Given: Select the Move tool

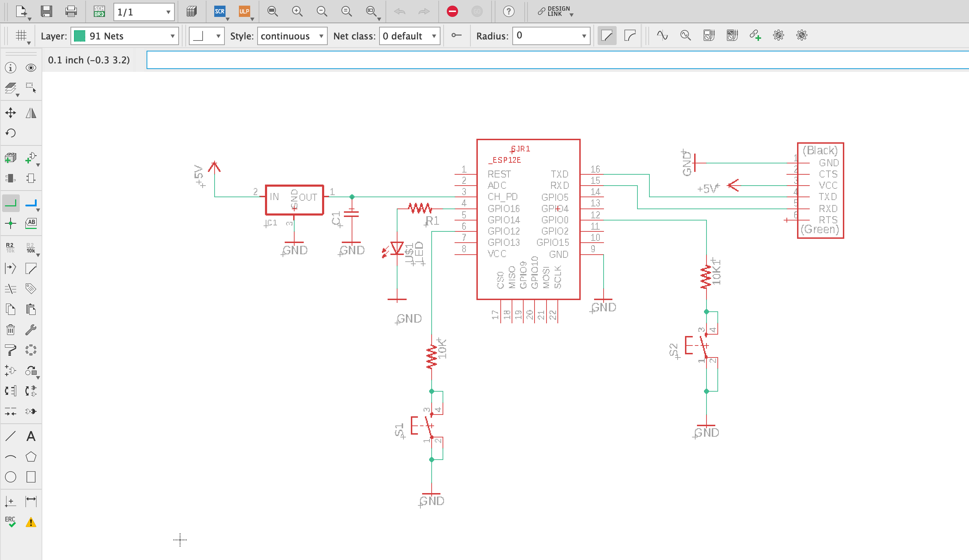Looking at the screenshot, I should pyautogui.click(x=11, y=113).
